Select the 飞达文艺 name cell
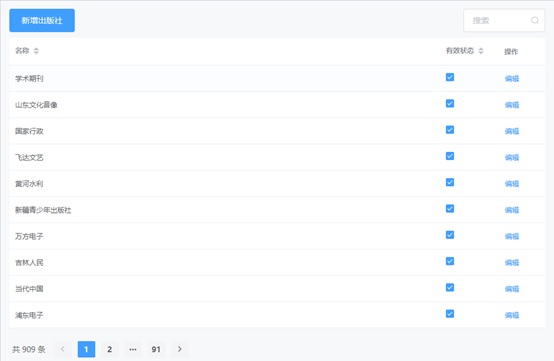Image resolution: width=554 pixels, height=361 pixels. (x=29, y=158)
